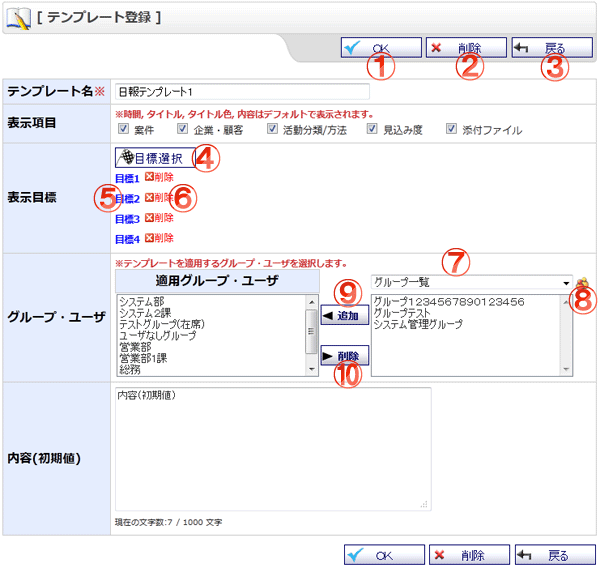Select システム管理グループ in group list
The width and height of the screenshot is (600, 568).
[x=418, y=325]
